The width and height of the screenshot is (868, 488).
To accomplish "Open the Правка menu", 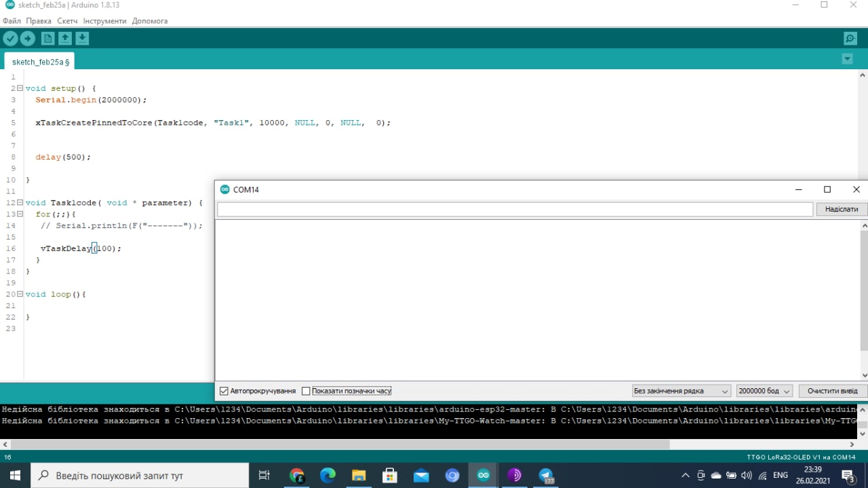I will click(x=39, y=21).
